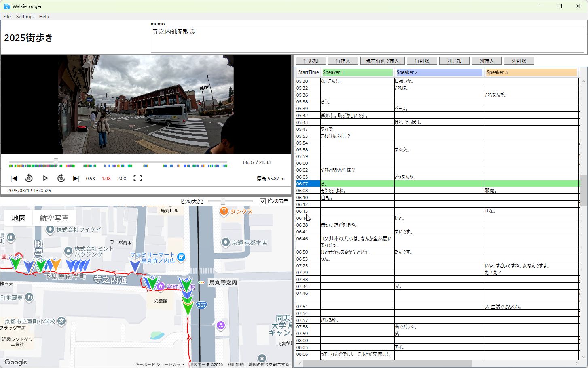Click the video timeline slider thumb
This screenshot has width=588, height=368.
coord(56,162)
